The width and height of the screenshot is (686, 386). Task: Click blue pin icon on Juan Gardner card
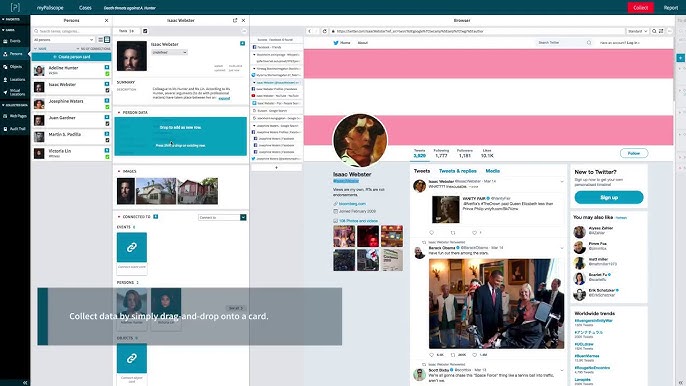coord(107,117)
